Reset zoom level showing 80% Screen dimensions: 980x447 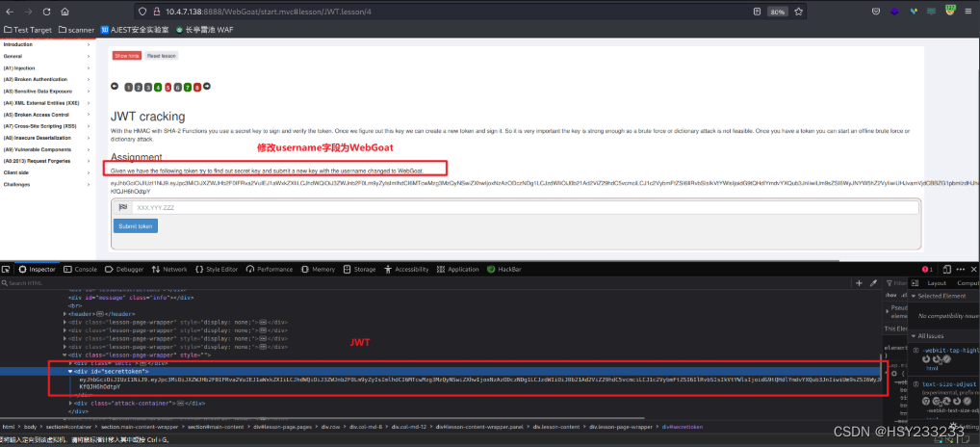(x=777, y=12)
